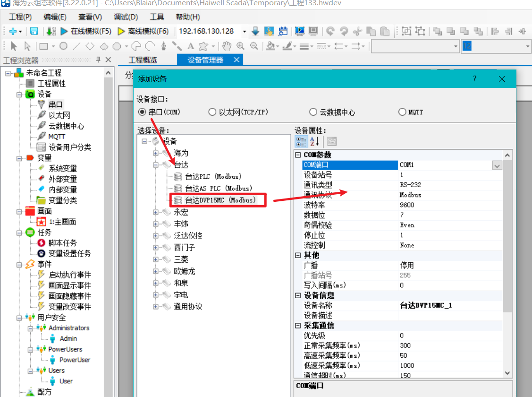This screenshot has width=532, height=397.
Task: Click the zoom in magnifier icon
Action: coord(240,46)
